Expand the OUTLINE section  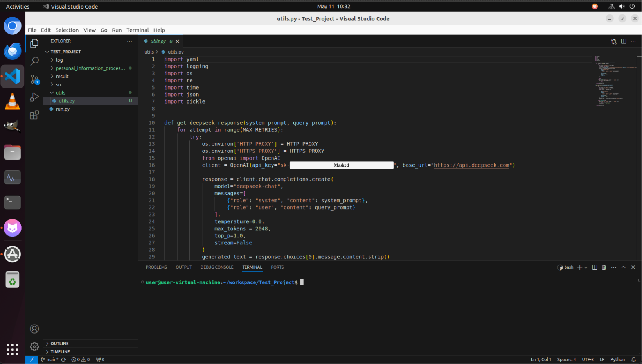(x=59, y=344)
